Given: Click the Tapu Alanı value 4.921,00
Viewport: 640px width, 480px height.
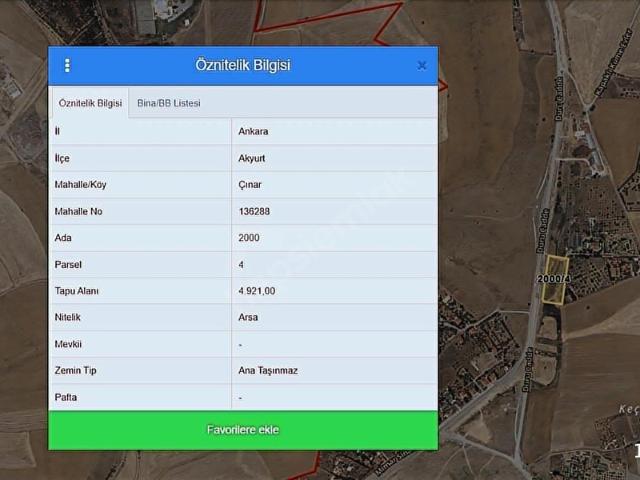Looking at the screenshot, I should pyautogui.click(x=257, y=291).
